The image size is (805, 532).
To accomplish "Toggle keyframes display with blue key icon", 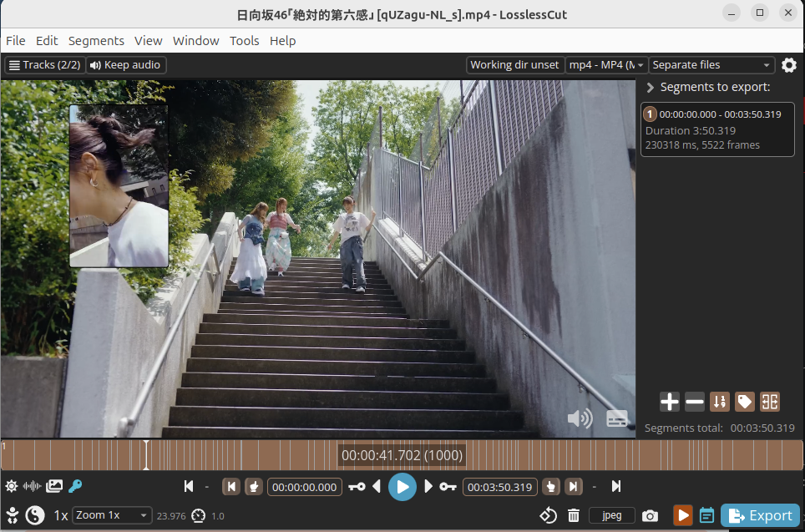I will (x=75, y=486).
